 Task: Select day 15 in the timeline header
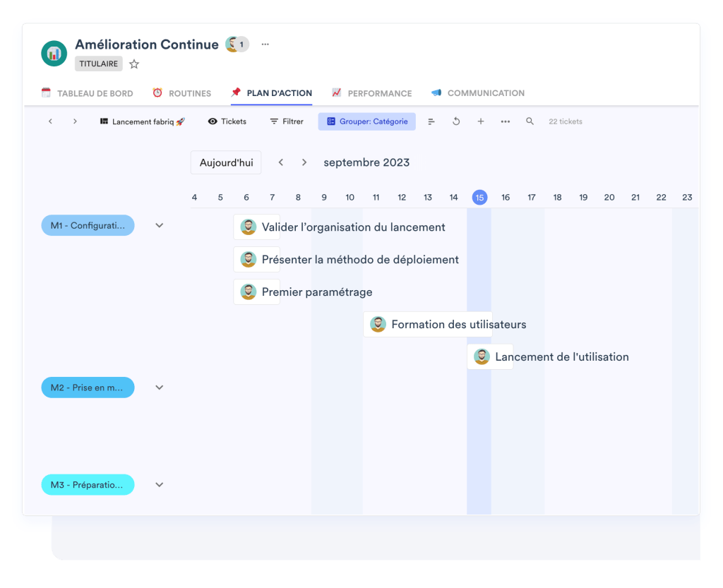tap(479, 198)
